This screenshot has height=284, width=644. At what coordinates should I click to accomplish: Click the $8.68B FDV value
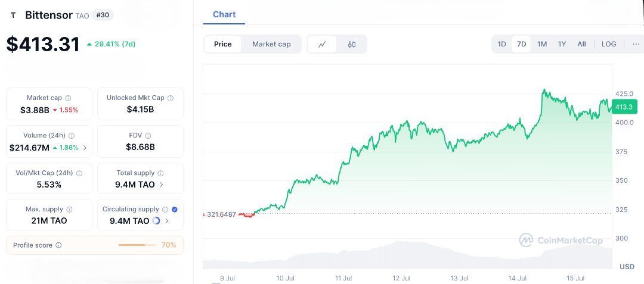(x=140, y=147)
